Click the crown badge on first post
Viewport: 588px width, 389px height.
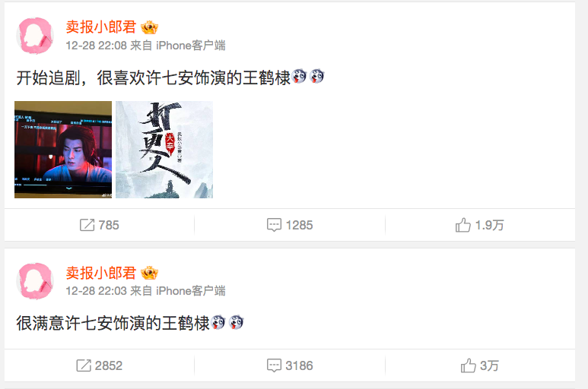[149, 27]
